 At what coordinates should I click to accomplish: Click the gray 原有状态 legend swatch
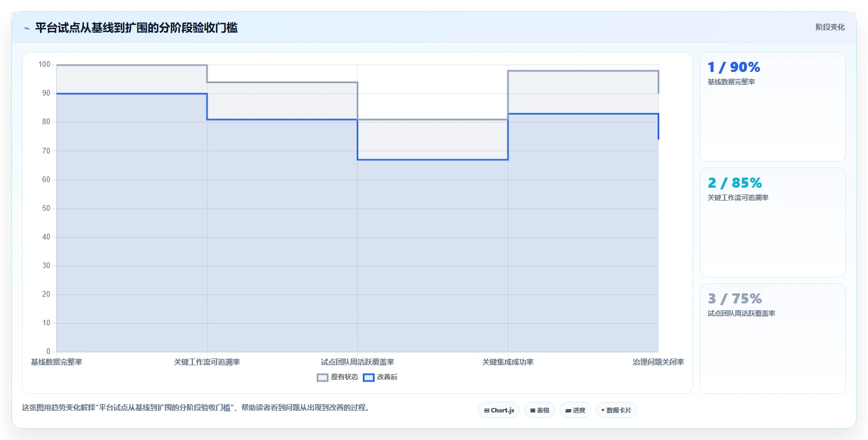tap(322, 378)
